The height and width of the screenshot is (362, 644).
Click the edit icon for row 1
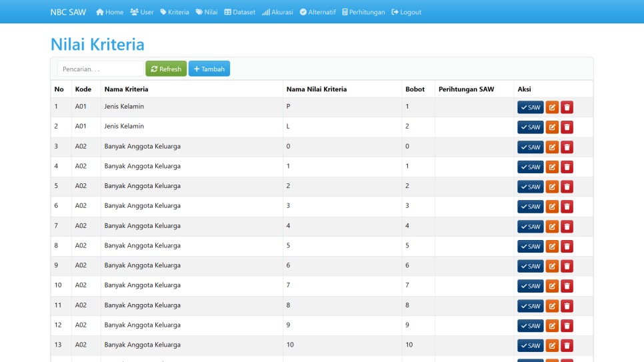(x=552, y=107)
